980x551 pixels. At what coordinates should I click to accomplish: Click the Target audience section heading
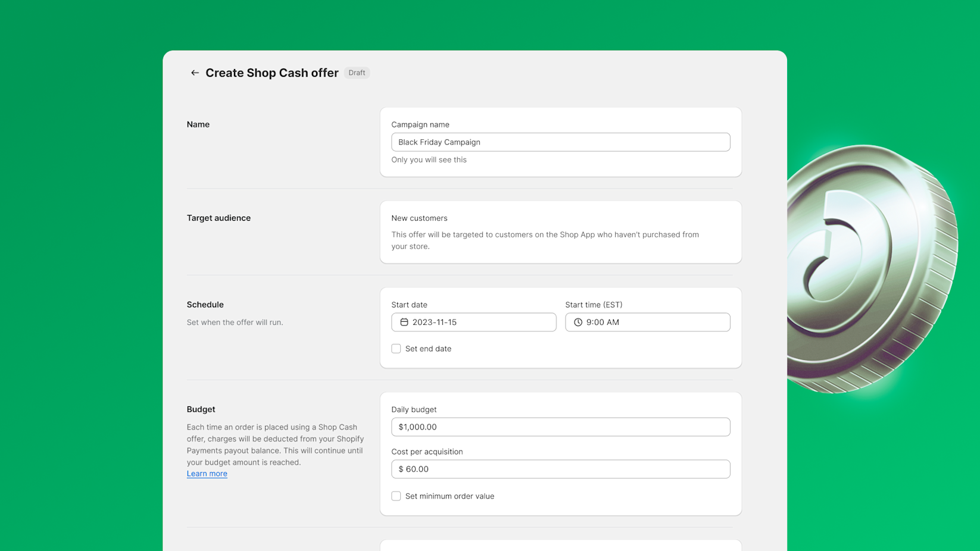pyautogui.click(x=219, y=218)
